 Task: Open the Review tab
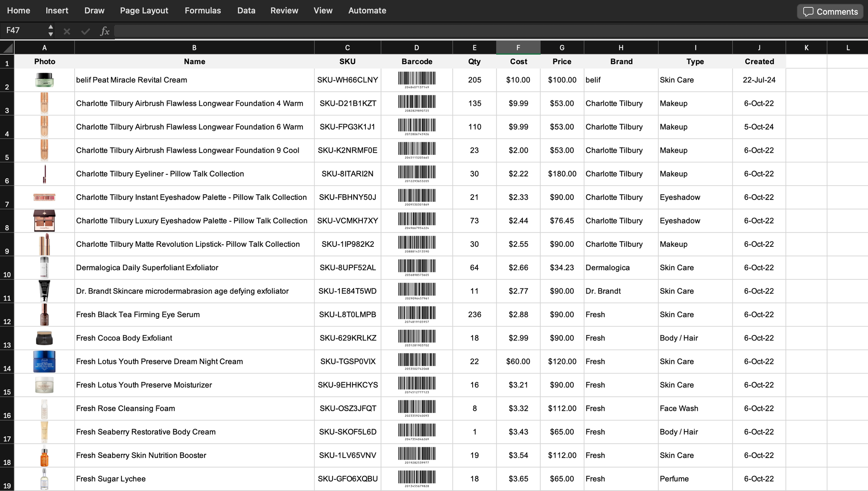point(284,10)
